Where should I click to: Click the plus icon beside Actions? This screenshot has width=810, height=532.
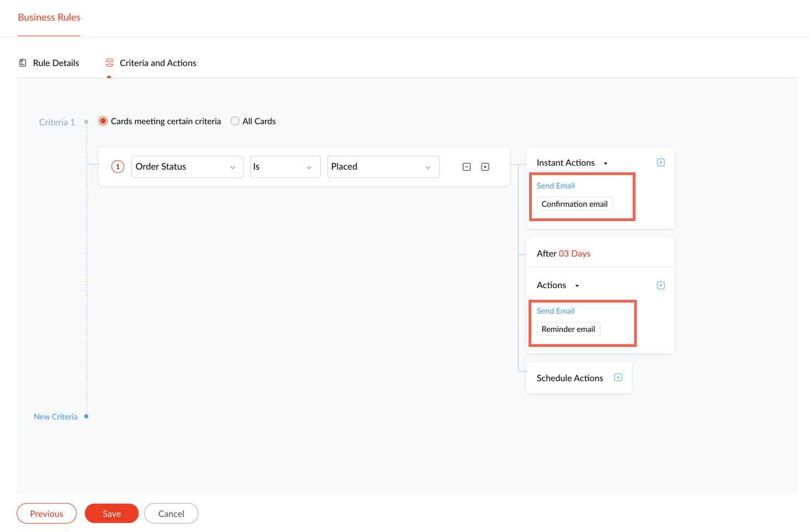coord(660,285)
